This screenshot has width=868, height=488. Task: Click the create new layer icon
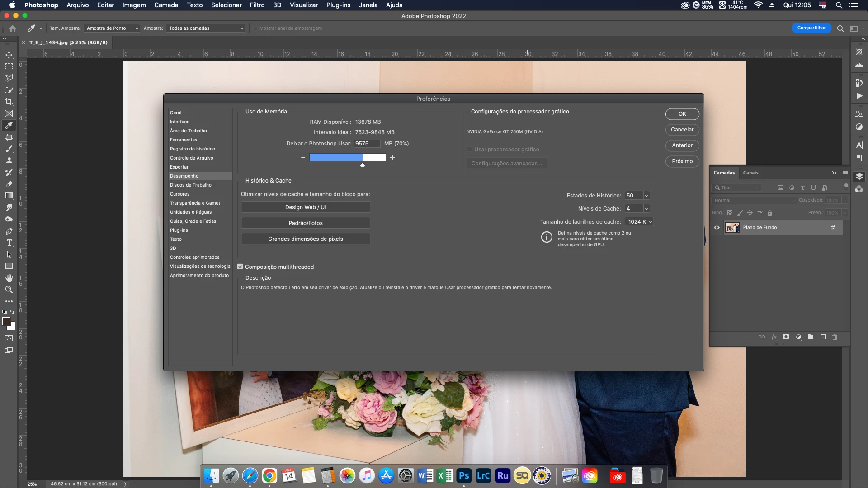[823, 337]
